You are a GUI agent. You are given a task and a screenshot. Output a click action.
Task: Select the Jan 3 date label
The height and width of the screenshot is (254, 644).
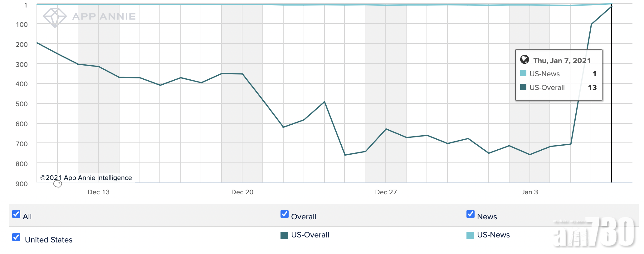[529, 192]
